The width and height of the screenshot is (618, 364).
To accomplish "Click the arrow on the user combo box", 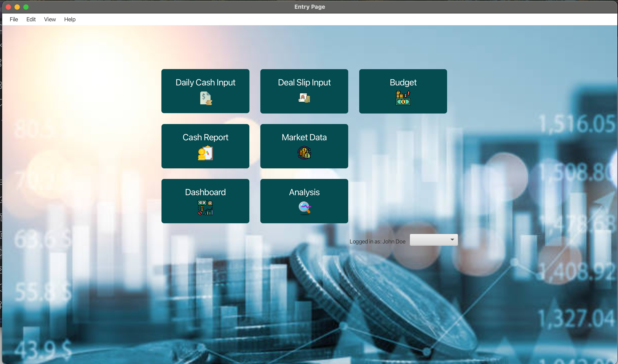I will pyautogui.click(x=452, y=240).
